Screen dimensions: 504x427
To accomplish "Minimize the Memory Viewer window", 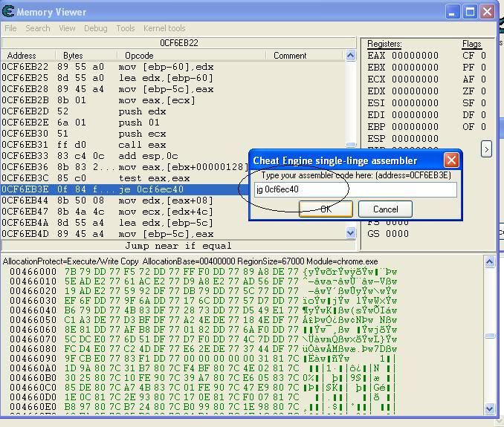I will [452, 12].
